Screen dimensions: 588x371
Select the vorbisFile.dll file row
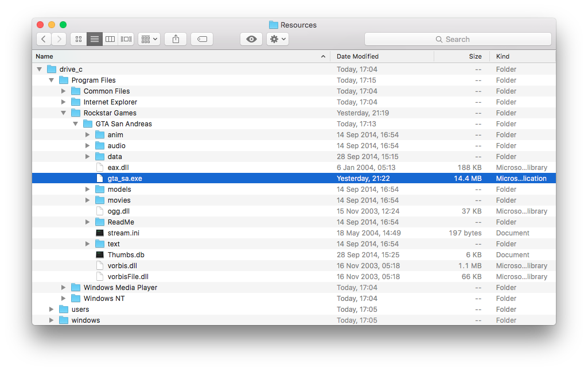click(128, 277)
